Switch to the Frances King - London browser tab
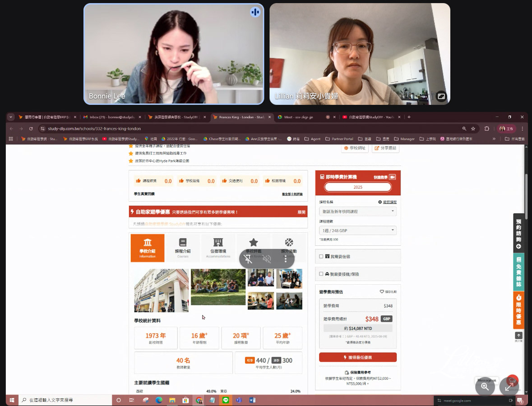532x406 pixels. (x=241, y=117)
